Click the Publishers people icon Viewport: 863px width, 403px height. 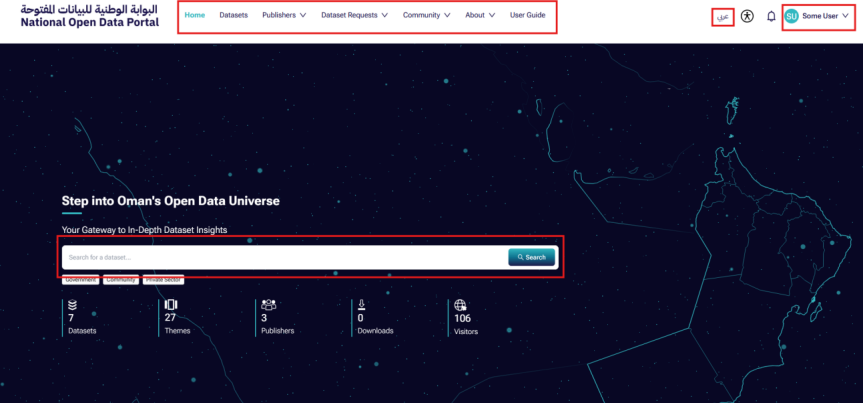[x=268, y=305]
